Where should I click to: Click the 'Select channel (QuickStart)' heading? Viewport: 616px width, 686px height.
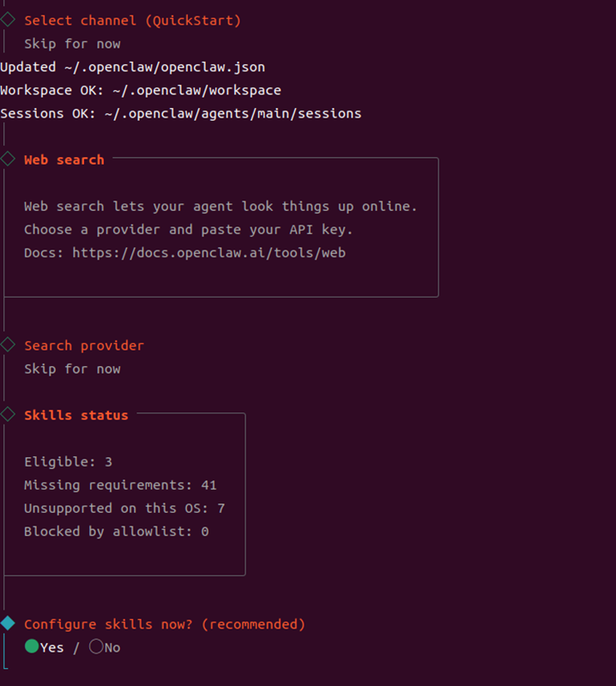point(133,21)
